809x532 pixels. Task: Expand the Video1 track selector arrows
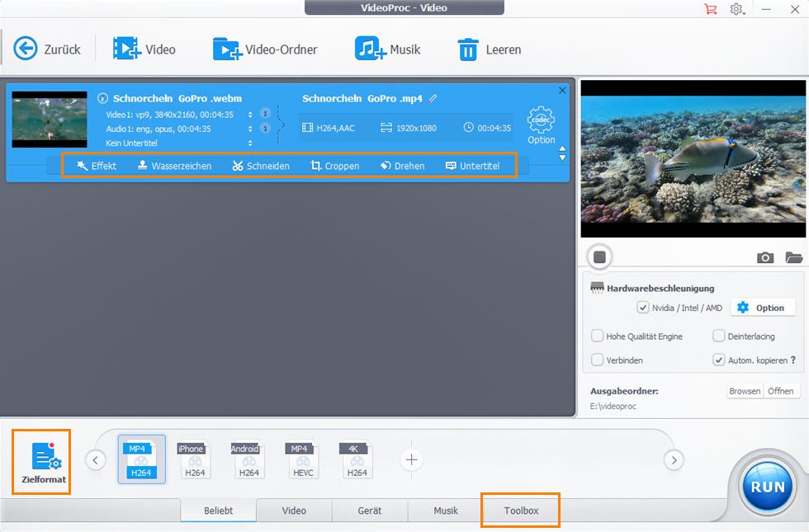click(x=250, y=114)
